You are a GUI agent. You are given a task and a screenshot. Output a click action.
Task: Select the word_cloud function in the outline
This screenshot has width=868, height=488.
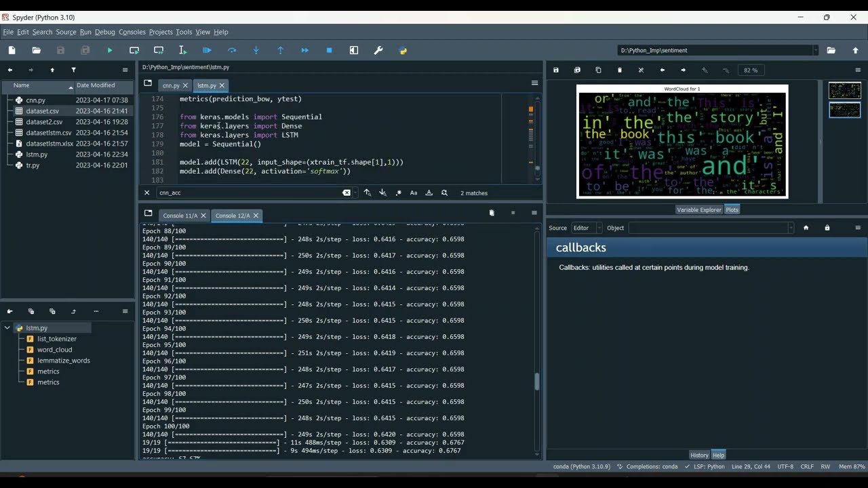point(54,350)
